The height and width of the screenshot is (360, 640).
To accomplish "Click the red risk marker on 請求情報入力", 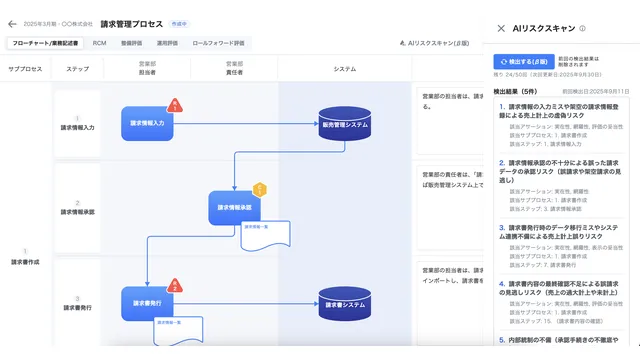I will click(175, 106).
